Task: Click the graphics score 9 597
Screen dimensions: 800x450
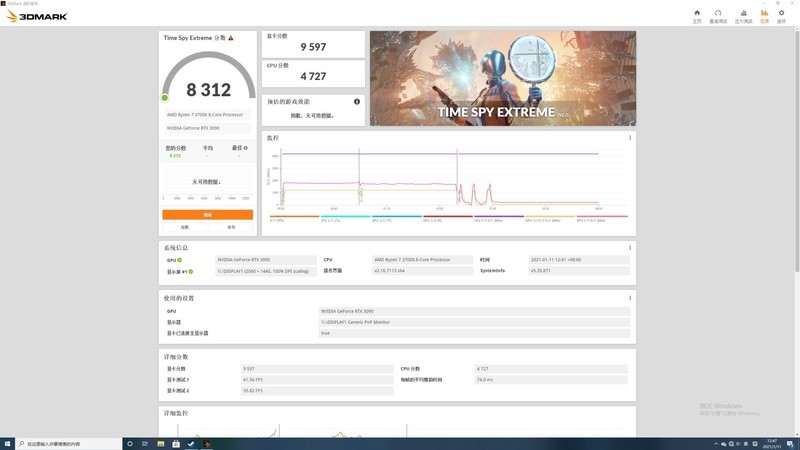Action: tap(313, 47)
